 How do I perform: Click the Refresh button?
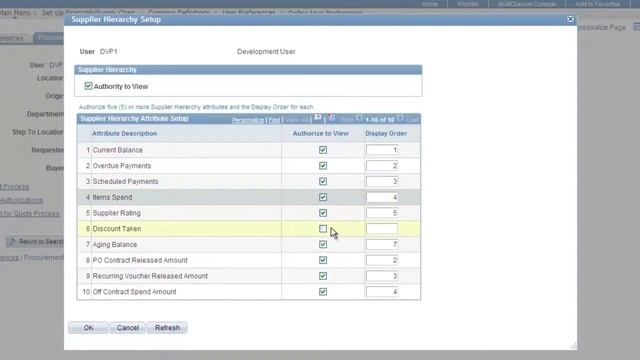click(167, 328)
